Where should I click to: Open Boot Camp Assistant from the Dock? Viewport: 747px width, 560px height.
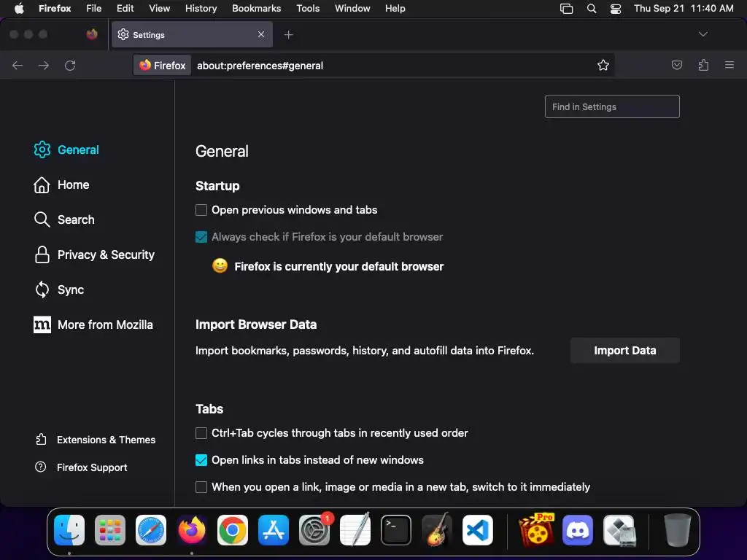click(619, 530)
